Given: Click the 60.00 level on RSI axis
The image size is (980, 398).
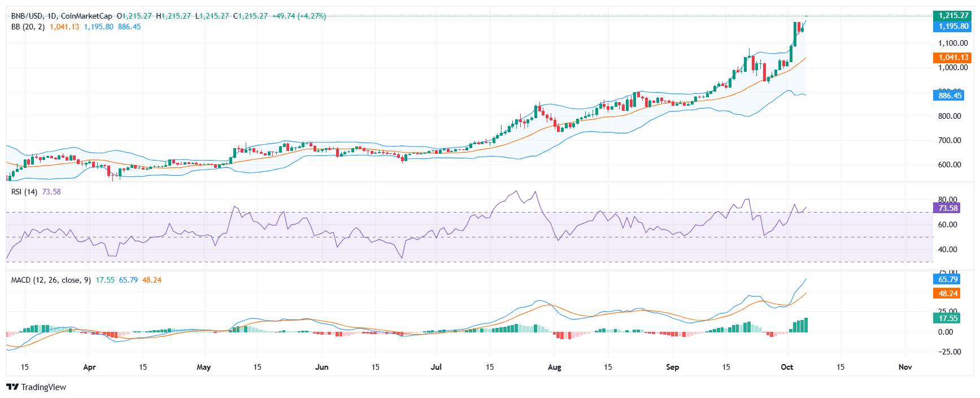Looking at the screenshot, I should (x=947, y=224).
